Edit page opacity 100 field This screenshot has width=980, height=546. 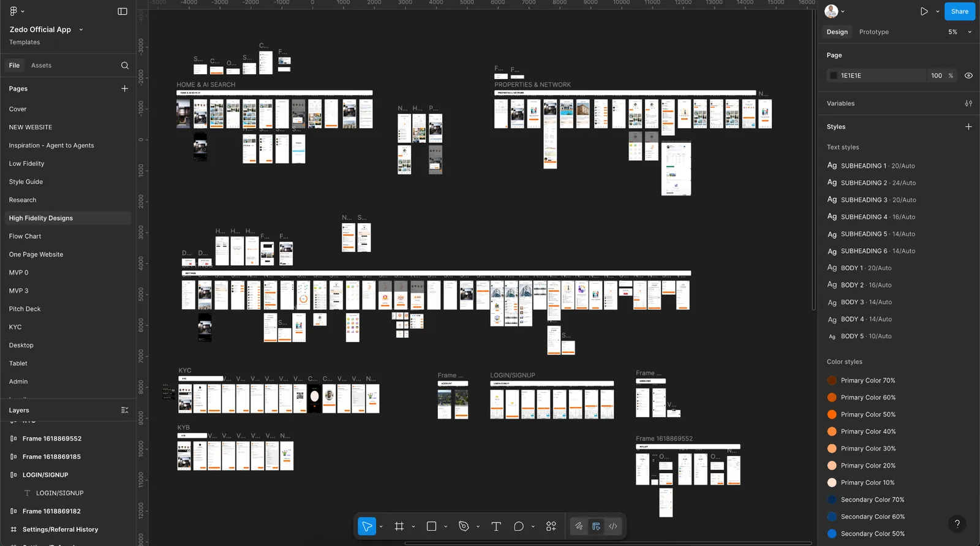[937, 76]
